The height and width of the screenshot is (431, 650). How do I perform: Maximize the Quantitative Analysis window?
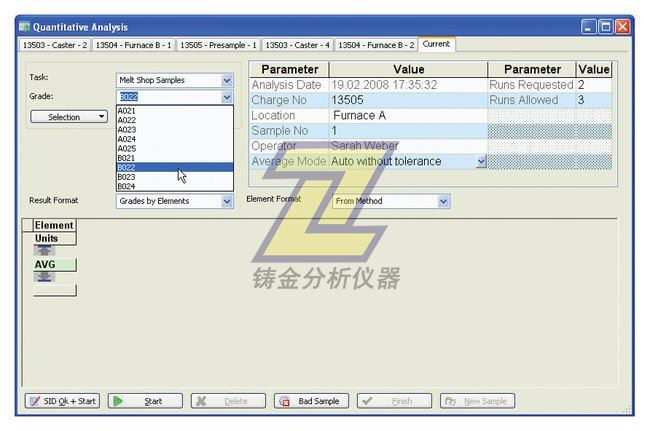[x=605, y=27]
